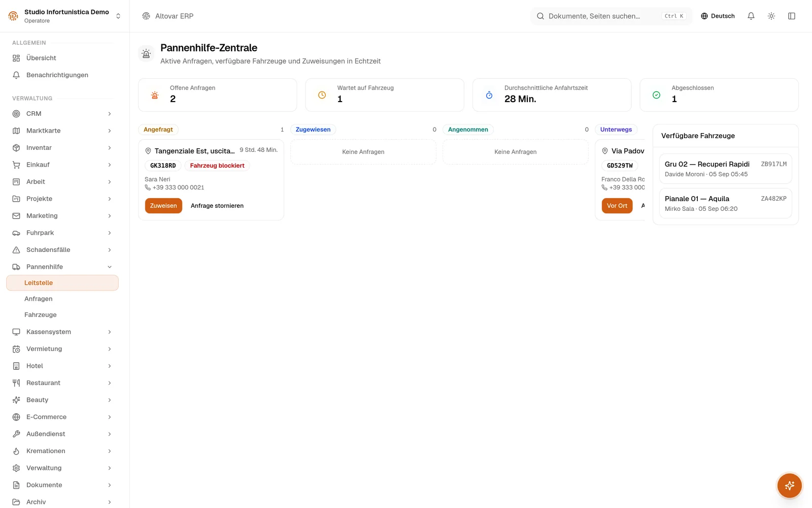Switch language via the Deutsch selector
This screenshot has height=508, width=812.
tap(718, 16)
